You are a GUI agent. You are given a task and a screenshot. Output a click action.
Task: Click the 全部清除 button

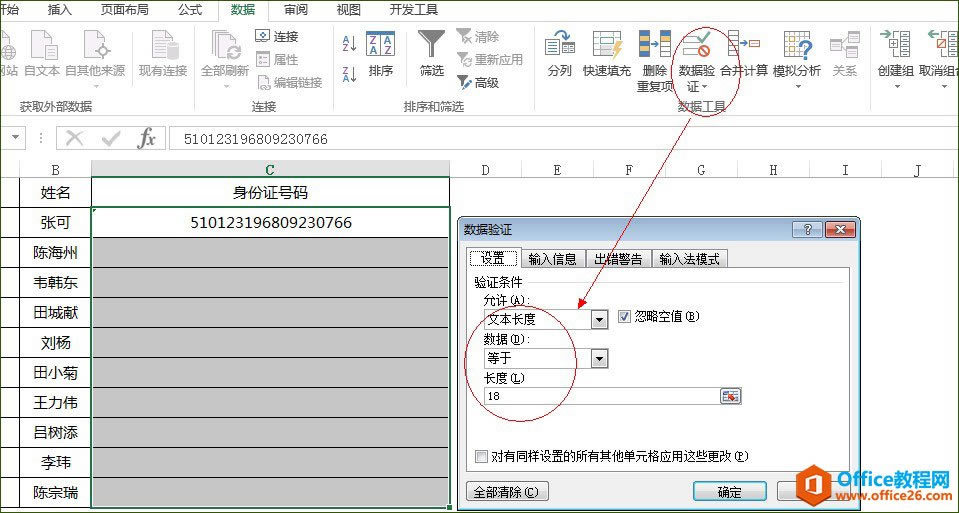point(508,492)
